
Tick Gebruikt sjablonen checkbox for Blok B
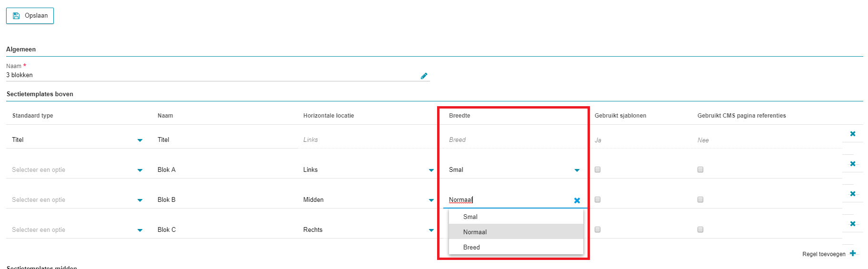pyautogui.click(x=598, y=199)
